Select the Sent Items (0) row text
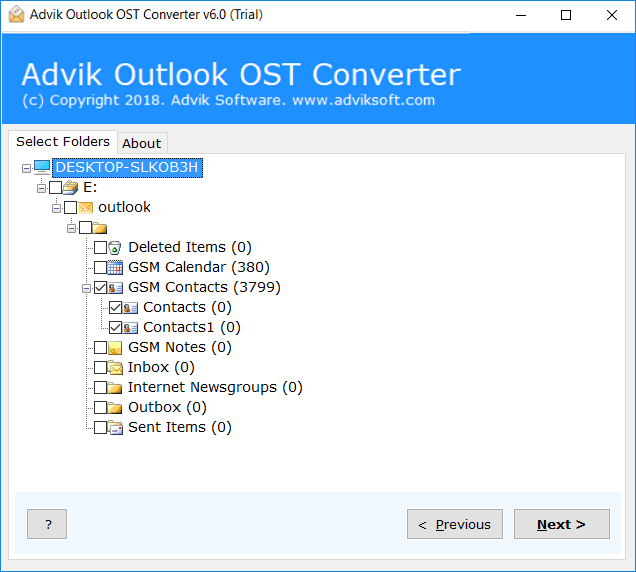Image resolution: width=636 pixels, height=572 pixels. tap(180, 427)
